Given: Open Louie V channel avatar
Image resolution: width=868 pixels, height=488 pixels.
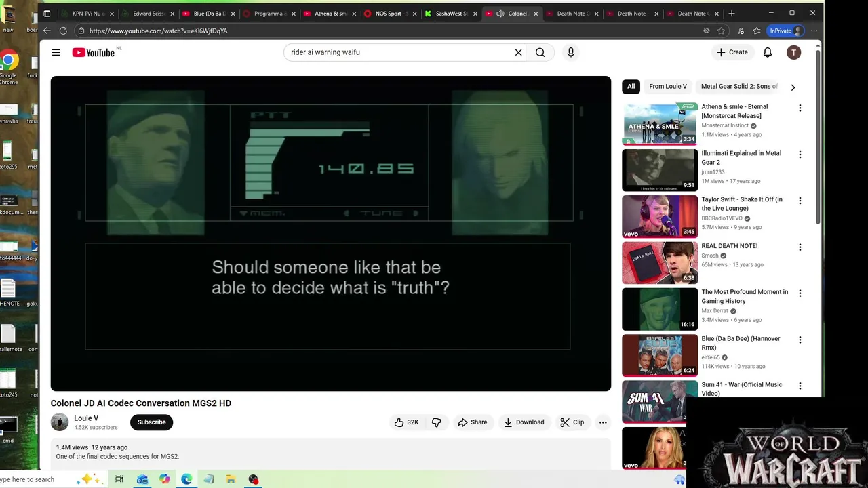Looking at the screenshot, I should pyautogui.click(x=60, y=422).
